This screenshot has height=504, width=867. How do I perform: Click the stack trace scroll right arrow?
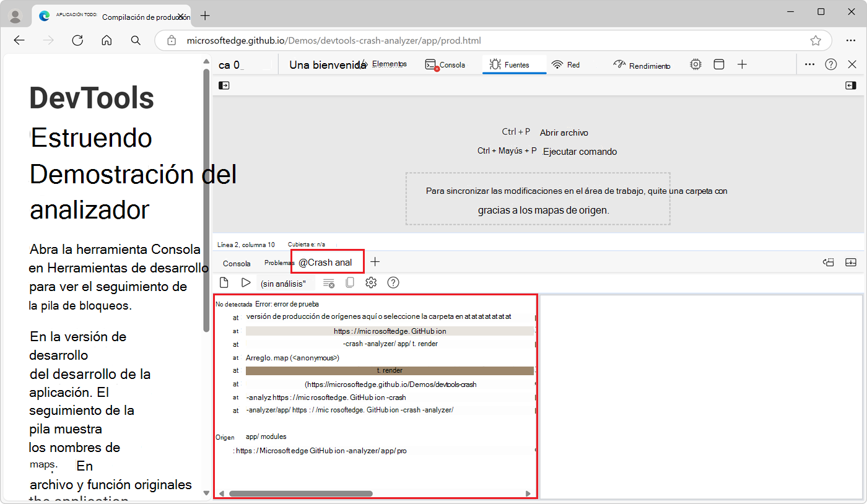click(528, 493)
